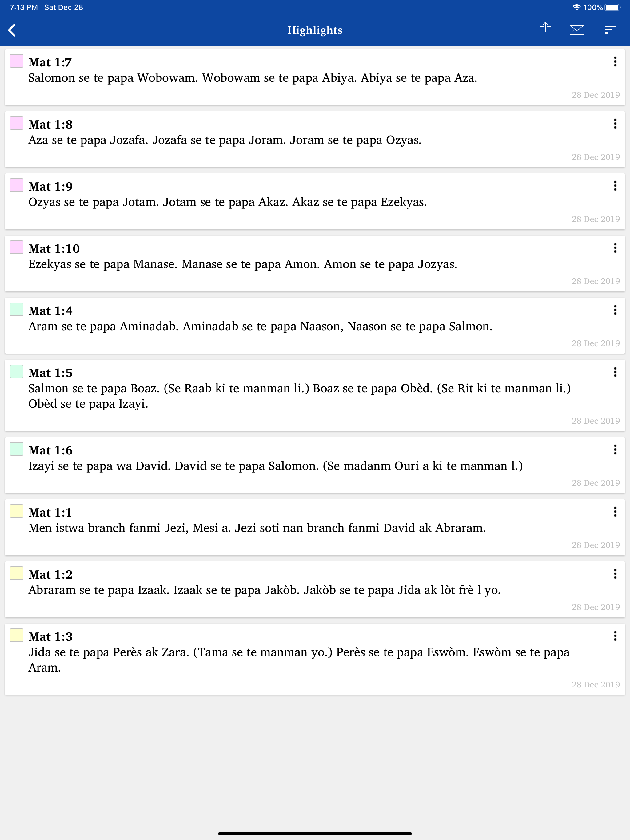Screen dimensions: 630x840
Task: Tap pink color swatch of Mat 1:7
Action: [17, 61]
